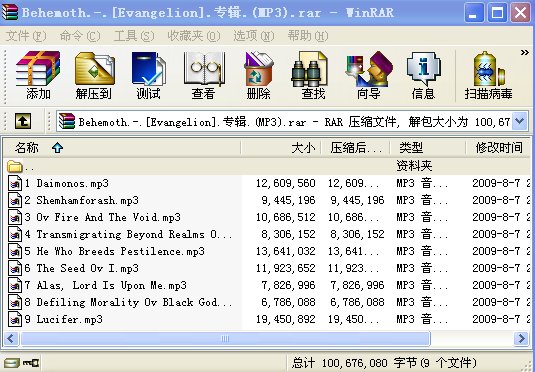Sort by 大小 column header
This screenshot has height=372, width=535.
[280, 148]
